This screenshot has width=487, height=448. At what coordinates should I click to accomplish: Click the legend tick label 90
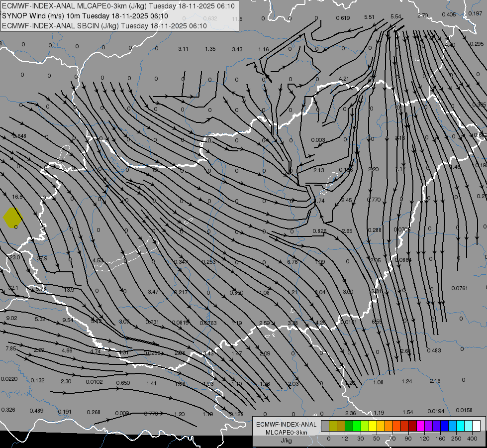tap(408, 439)
